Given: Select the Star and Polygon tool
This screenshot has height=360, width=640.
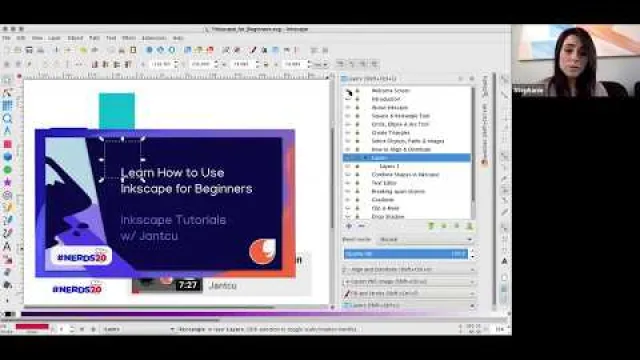Looking at the screenshot, I should 7,182.
